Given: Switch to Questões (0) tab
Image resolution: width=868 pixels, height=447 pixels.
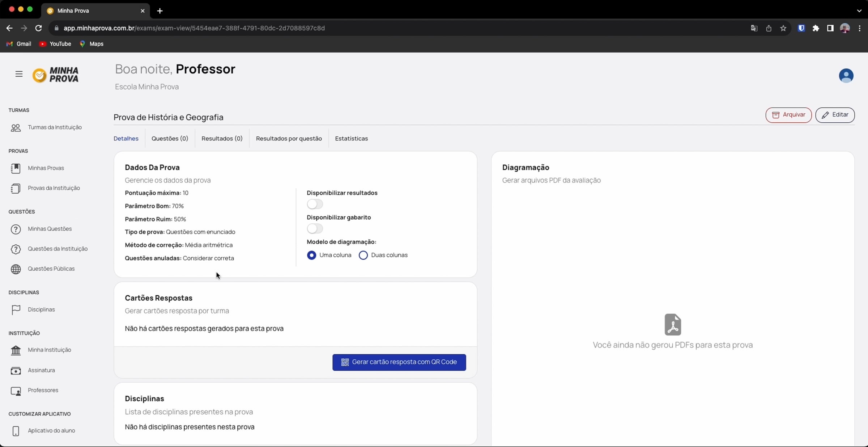Looking at the screenshot, I should pyautogui.click(x=170, y=139).
